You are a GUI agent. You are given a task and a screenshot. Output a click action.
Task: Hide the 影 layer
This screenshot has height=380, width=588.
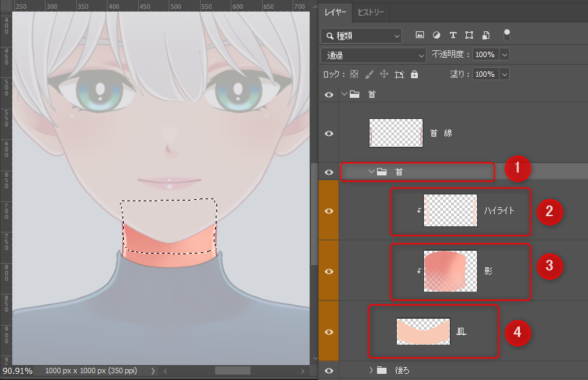(329, 271)
